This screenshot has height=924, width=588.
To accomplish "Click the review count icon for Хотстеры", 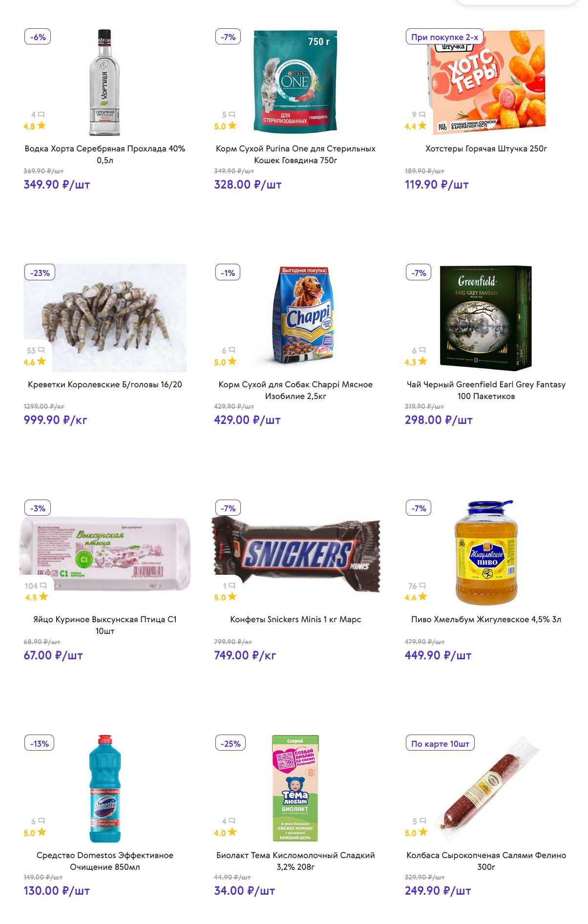I will (422, 114).
